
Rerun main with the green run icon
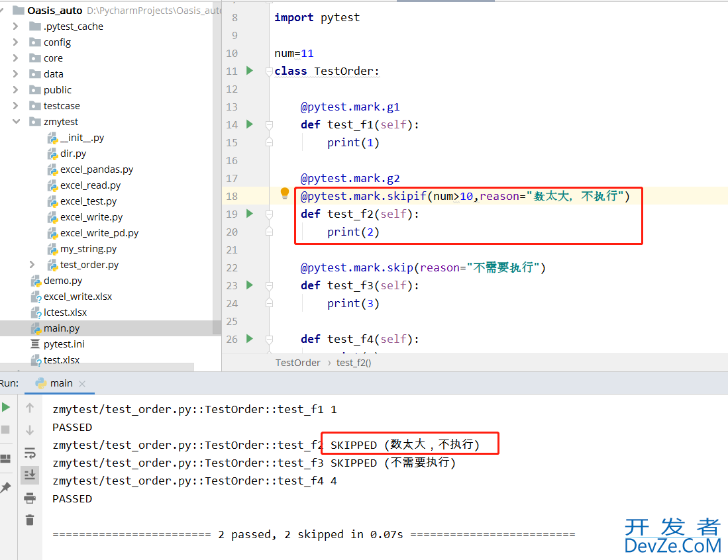(6, 407)
